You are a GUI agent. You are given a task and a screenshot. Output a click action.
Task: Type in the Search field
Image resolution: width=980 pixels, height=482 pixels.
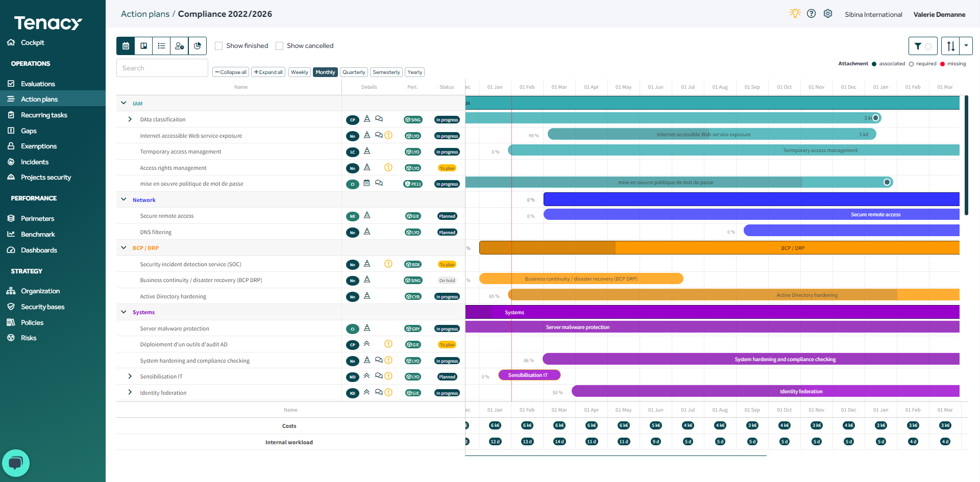tap(162, 67)
